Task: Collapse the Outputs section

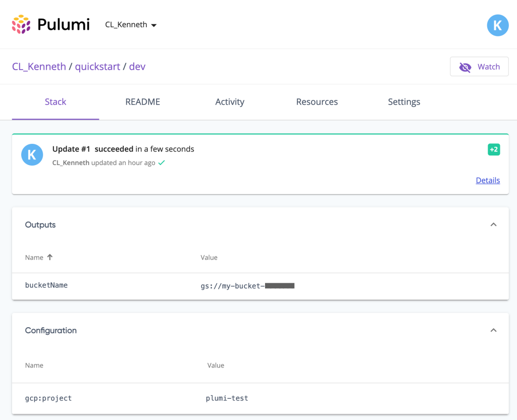Action: point(493,224)
